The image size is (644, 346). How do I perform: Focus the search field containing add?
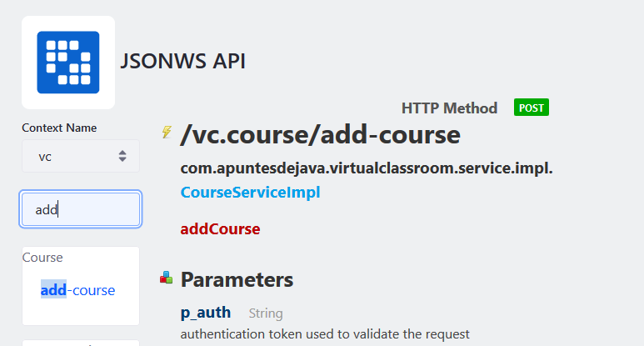point(81,209)
